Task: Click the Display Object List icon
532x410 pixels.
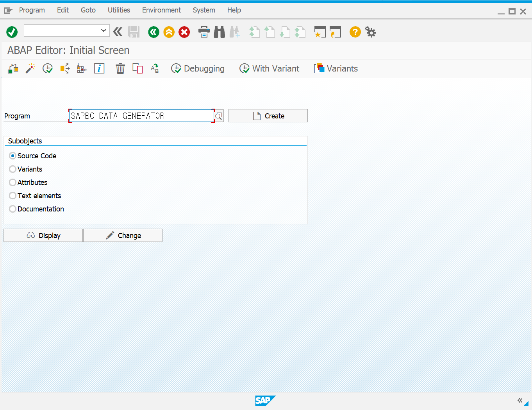Action: coord(82,69)
